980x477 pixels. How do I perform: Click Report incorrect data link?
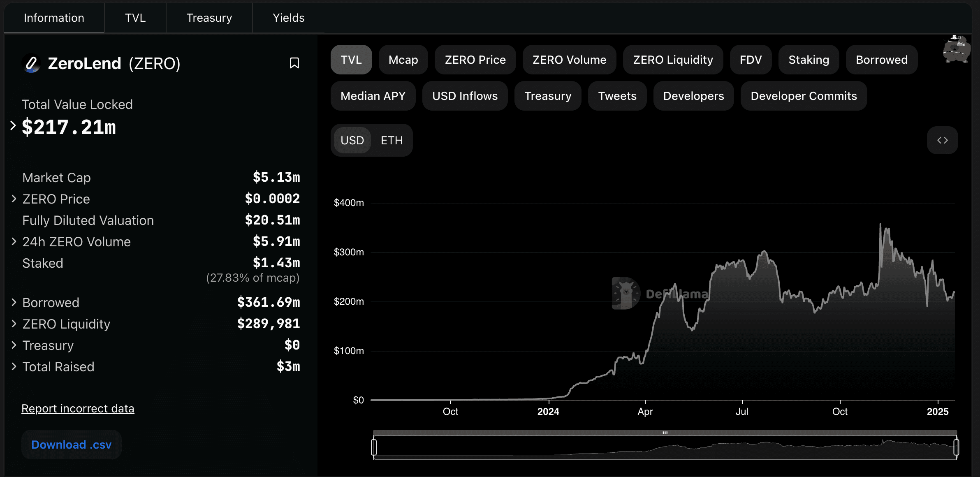78,408
